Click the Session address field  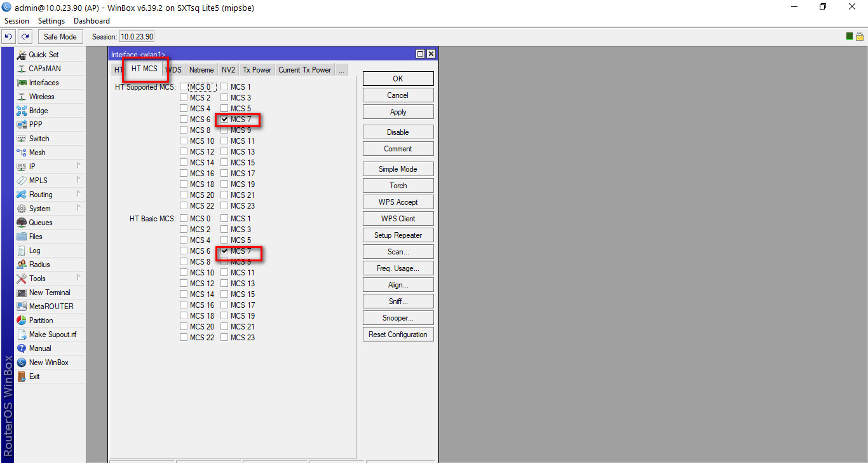click(137, 37)
